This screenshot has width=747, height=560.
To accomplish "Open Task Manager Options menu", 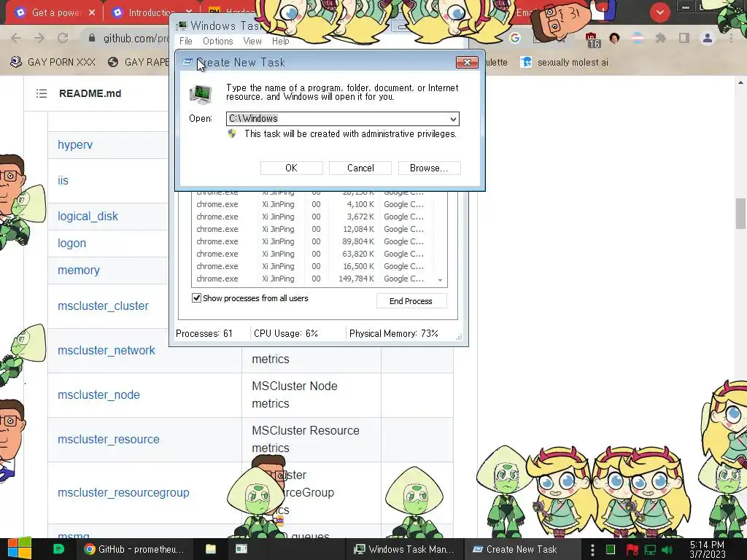I will tap(217, 42).
